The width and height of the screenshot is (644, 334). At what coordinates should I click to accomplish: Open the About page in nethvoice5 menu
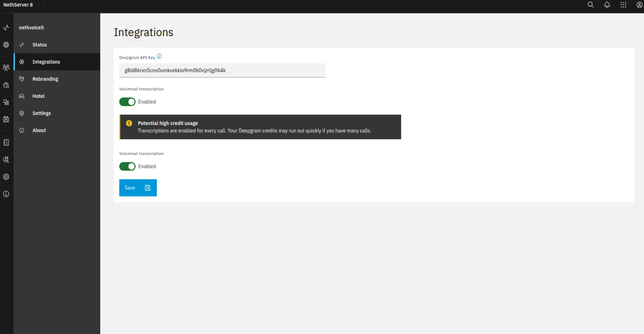click(x=39, y=130)
